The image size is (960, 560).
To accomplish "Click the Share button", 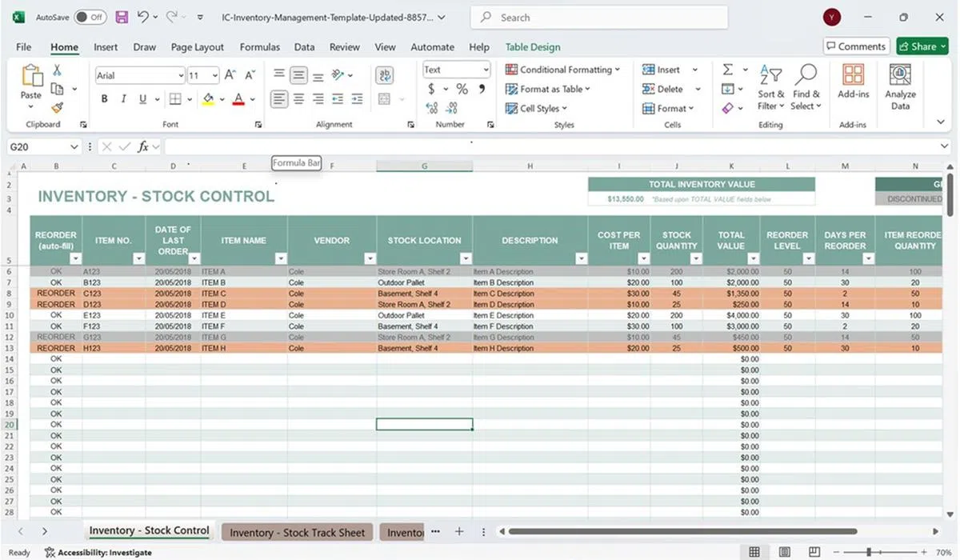I will click(x=922, y=46).
